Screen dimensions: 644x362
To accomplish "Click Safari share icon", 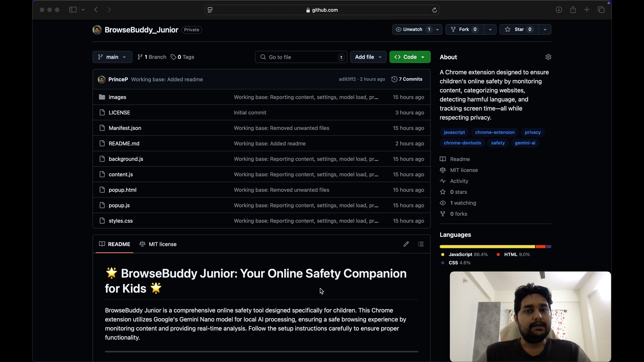I will point(573,10).
